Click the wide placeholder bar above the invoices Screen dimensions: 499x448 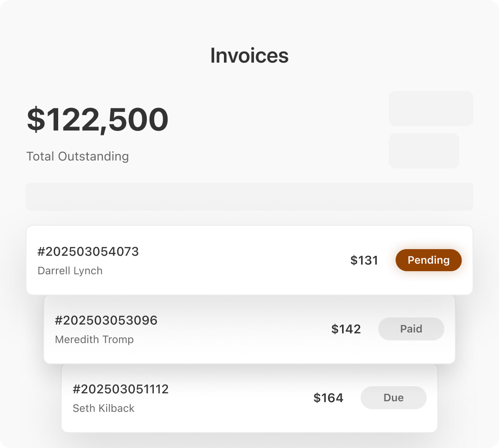[x=249, y=197]
